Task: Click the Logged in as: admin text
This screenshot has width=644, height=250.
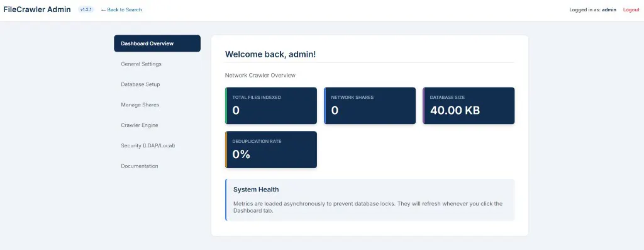Action: tap(592, 9)
